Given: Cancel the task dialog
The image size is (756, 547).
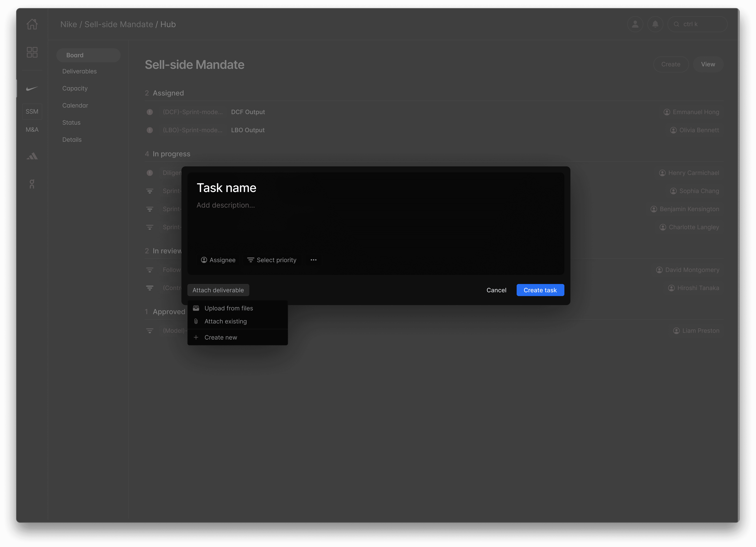Looking at the screenshot, I should [x=496, y=290].
